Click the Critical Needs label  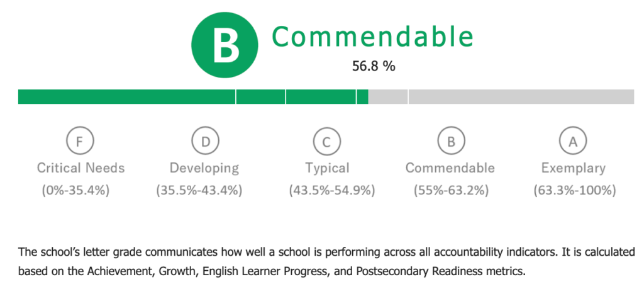pyautogui.click(x=81, y=168)
